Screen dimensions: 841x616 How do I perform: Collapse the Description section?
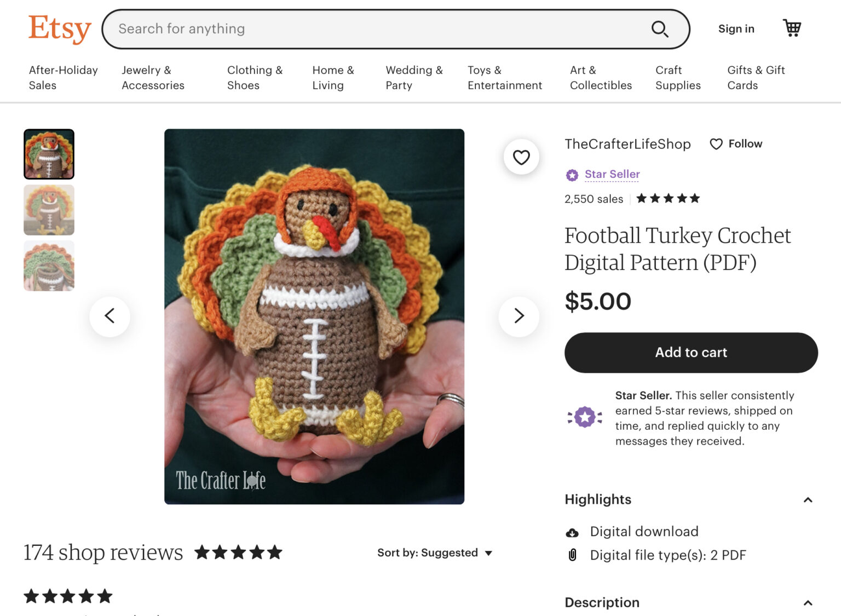coord(809,602)
